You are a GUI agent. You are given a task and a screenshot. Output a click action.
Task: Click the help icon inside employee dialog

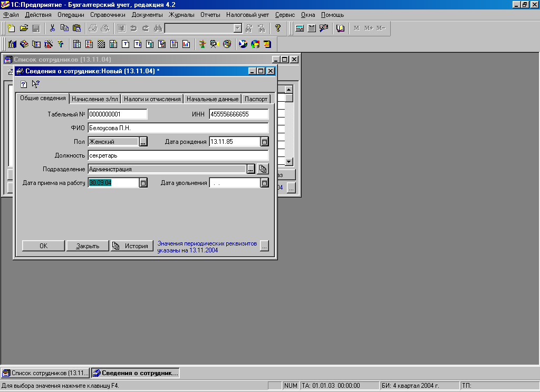[x=23, y=84]
